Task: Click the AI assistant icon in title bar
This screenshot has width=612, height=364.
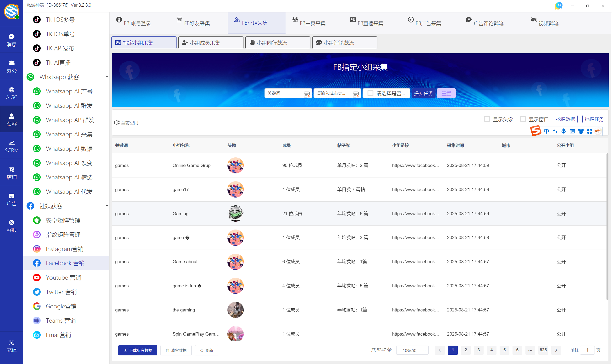Action: [559, 5]
